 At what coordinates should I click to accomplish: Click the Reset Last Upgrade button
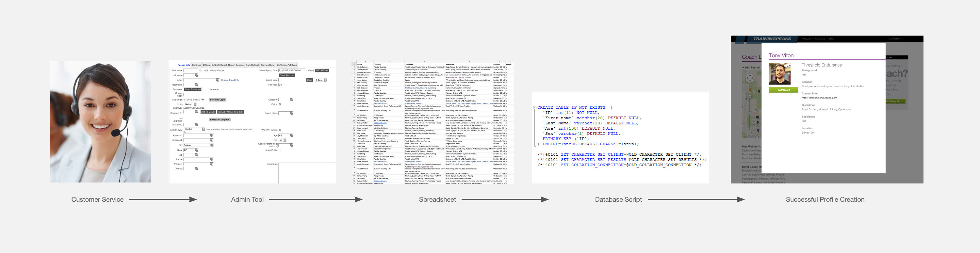[220, 119]
